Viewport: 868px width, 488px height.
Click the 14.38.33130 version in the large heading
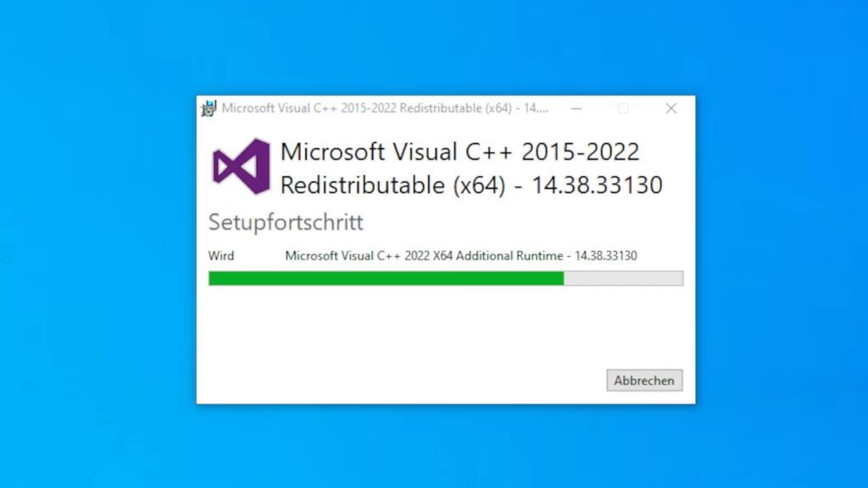(x=597, y=185)
